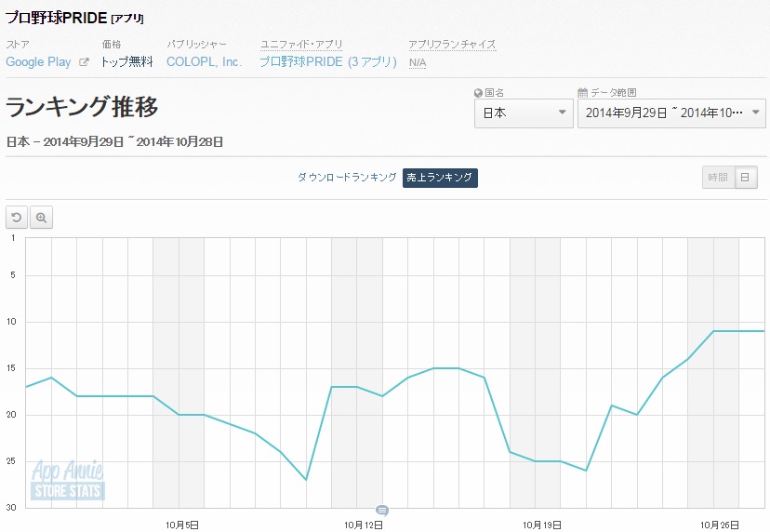Image resolution: width=770 pixels, height=532 pixels.
Task: Toggle the 時間 hourly view button
Action: [x=718, y=178]
